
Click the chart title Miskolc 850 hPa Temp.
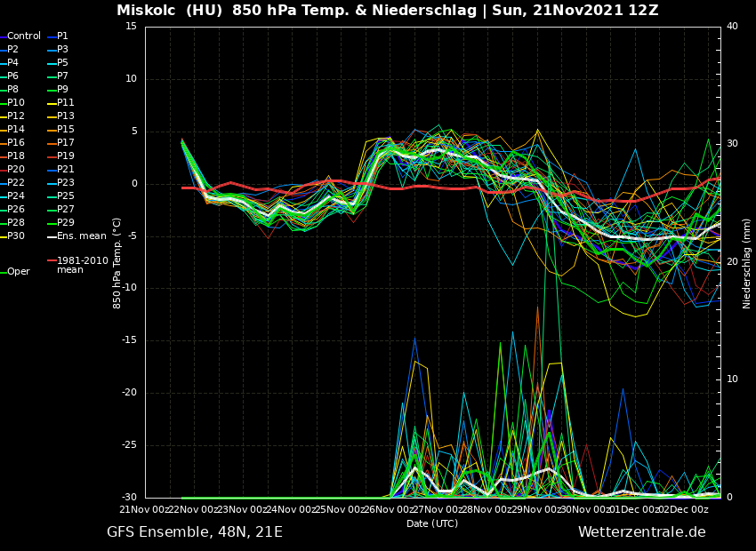(387, 11)
